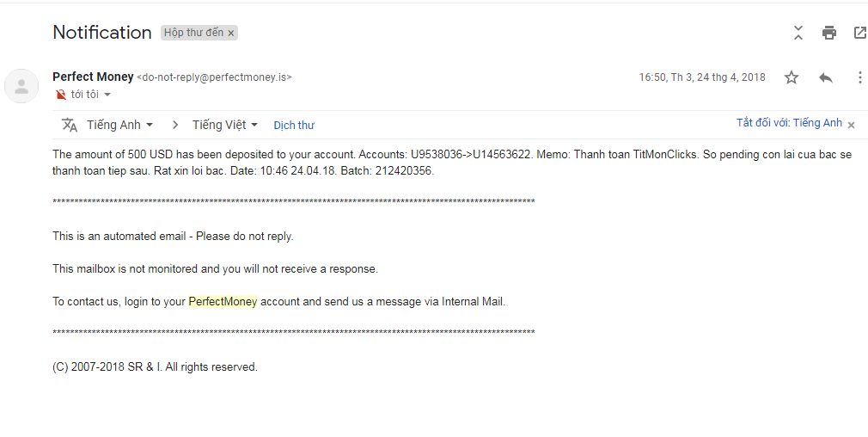This screenshot has width=868, height=437.
Task: Expand recipient details next to "tới tôi"
Action: [107, 95]
